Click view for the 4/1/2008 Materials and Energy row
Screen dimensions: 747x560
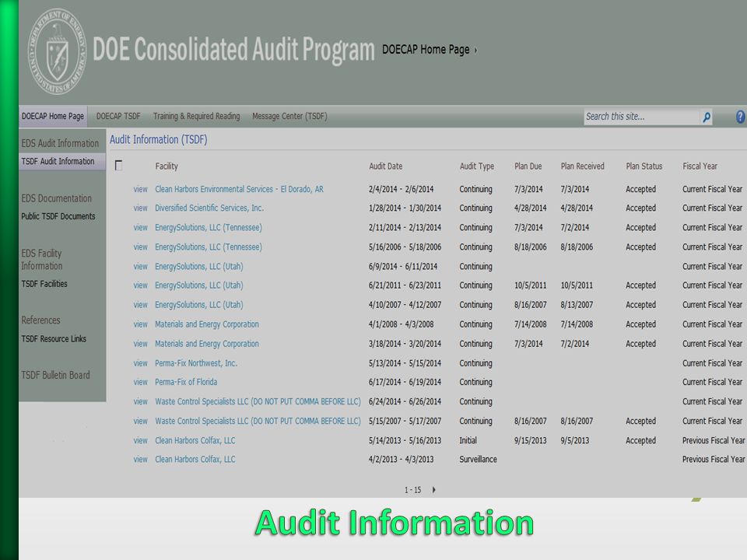pyautogui.click(x=141, y=324)
